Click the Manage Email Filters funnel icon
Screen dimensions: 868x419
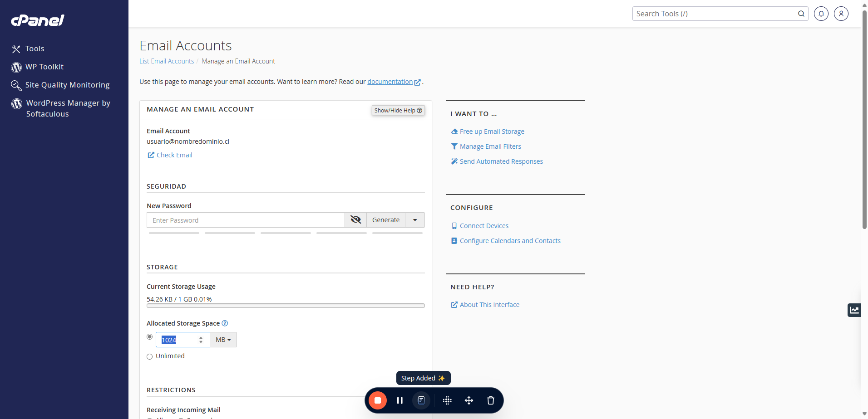[x=454, y=146]
